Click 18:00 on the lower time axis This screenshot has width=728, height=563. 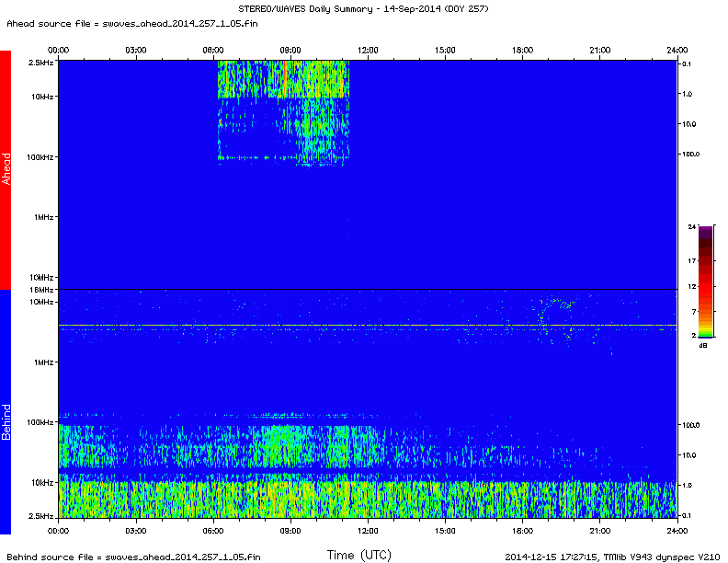point(523,531)
